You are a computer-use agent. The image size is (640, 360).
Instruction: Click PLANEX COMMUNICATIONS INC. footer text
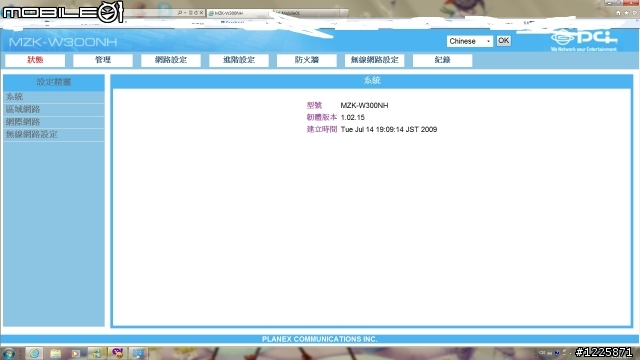pyautogui.click(x=320, y=339)
